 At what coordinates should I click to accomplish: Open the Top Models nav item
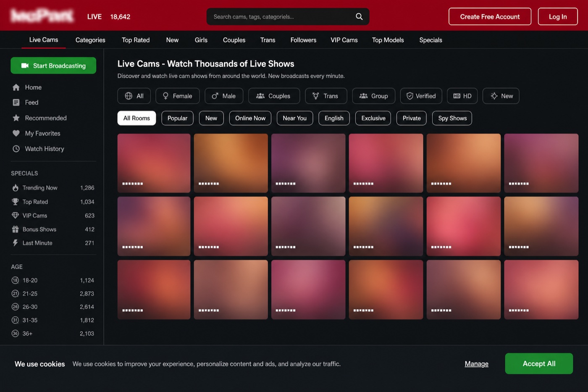pos(388,40)
